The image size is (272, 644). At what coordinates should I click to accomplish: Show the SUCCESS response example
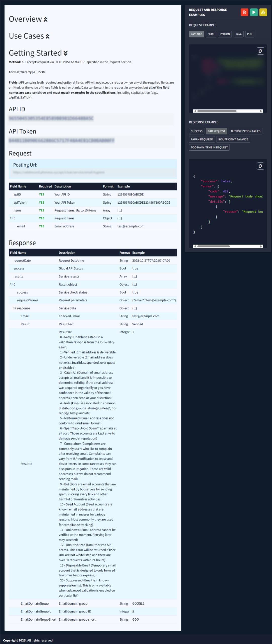click(196, 131)
